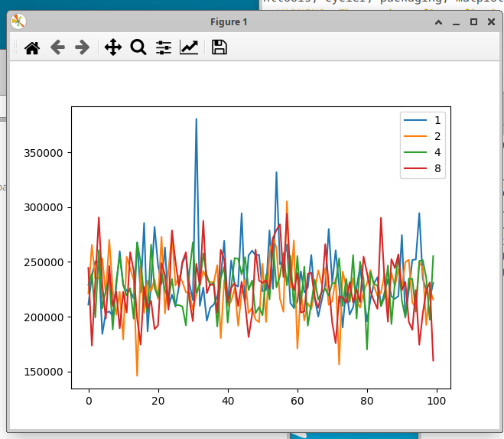The height and width of the screenshot is (439, 504).
Task: Click the 350000 y-axis tick label
Action: click(44, 153)
